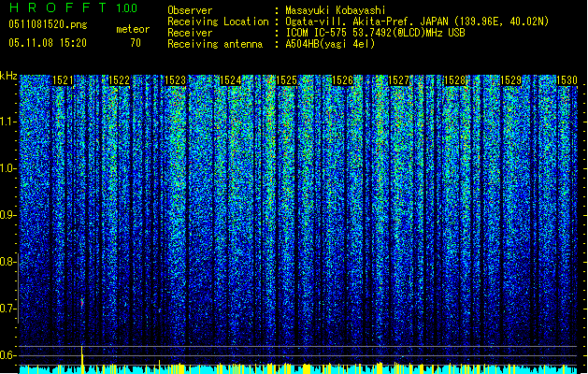
Task: Click the 0.8 kHz axis label
Action: pos(7,262)
